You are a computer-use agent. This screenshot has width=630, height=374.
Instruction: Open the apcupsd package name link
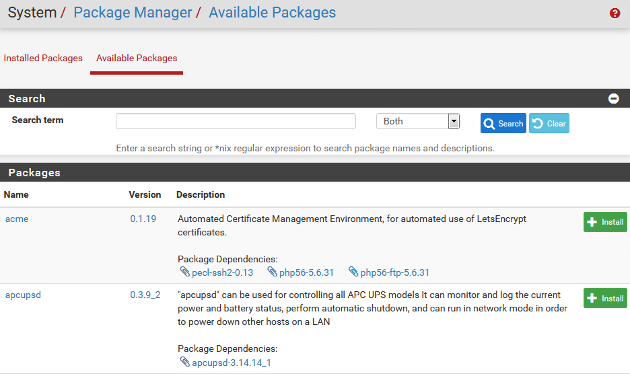pos(23,295)
